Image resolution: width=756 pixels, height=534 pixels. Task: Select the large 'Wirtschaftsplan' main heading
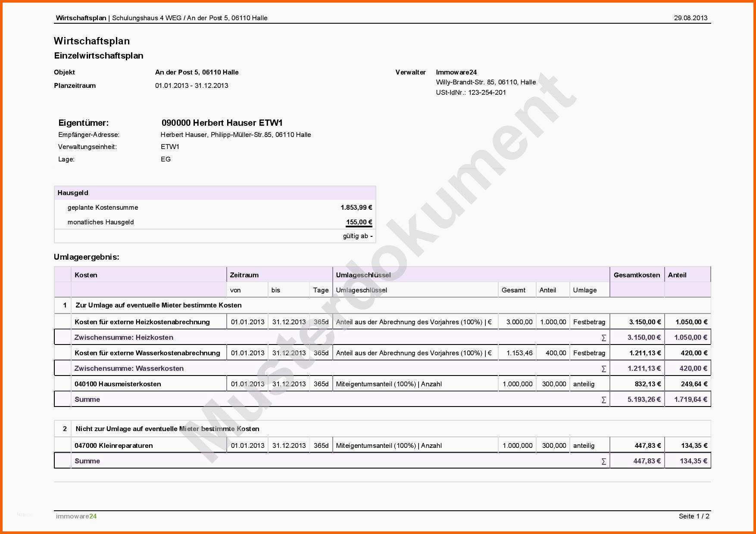click(92, 41)
